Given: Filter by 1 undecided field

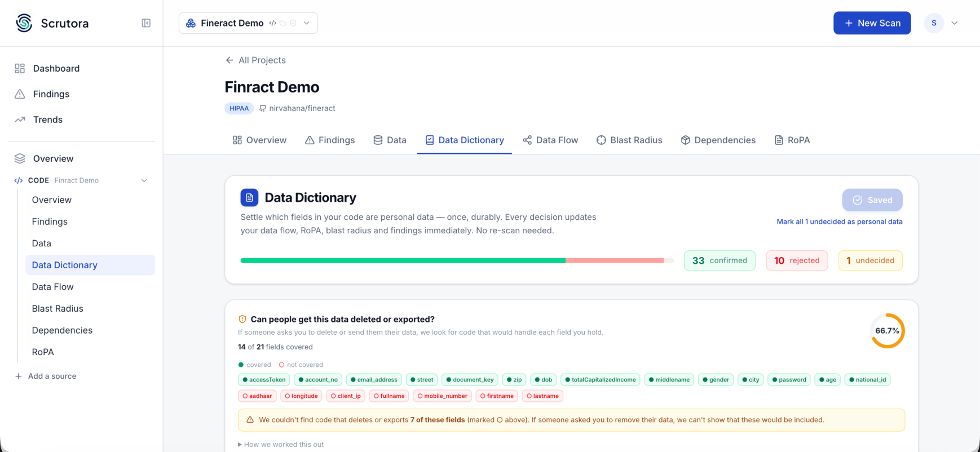Looking at the screenshot, I should (870, 260).
